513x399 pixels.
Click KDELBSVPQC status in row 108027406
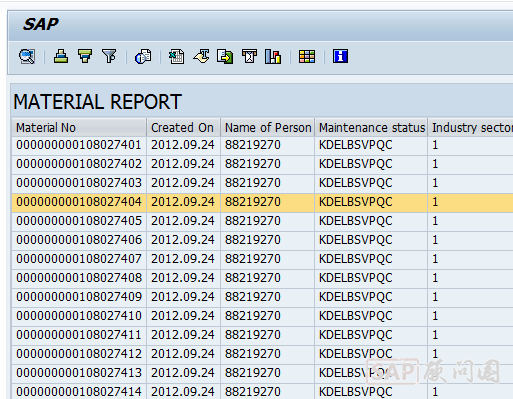(x=371, y=240)
